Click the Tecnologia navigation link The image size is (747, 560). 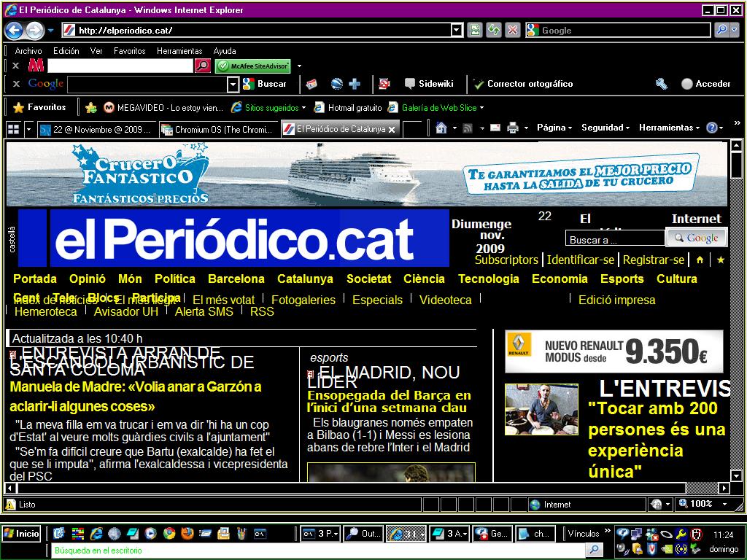coord(488,279)
